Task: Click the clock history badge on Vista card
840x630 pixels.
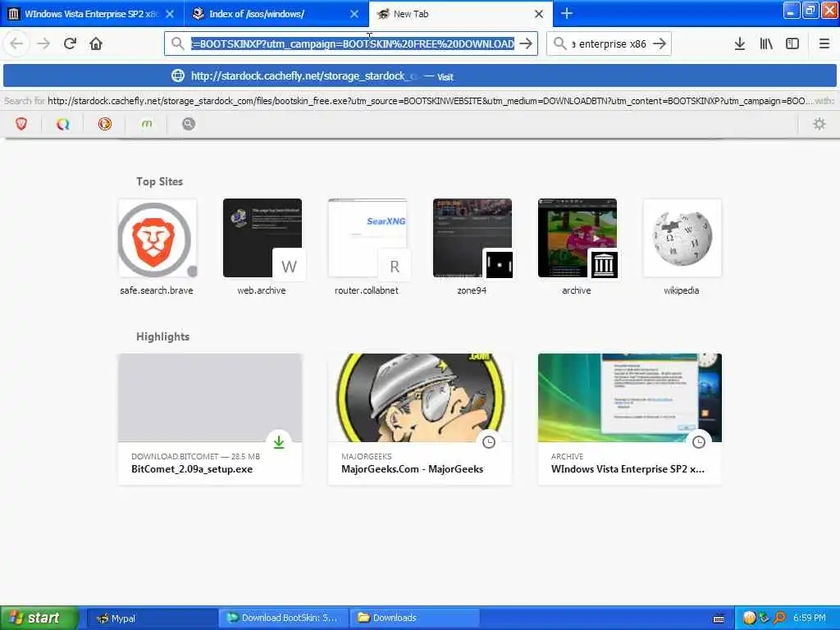Action: pyautogui.click(x=699, y=442)
